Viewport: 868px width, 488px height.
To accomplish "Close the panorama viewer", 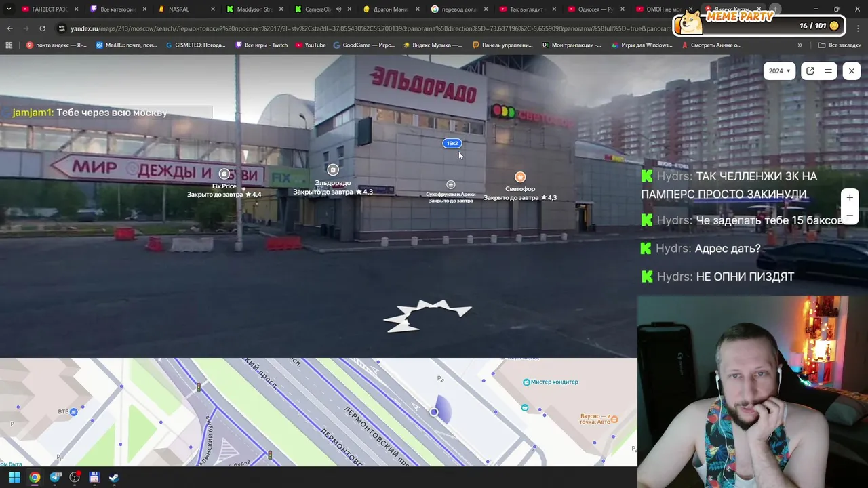I will click(x=852, y=70).
